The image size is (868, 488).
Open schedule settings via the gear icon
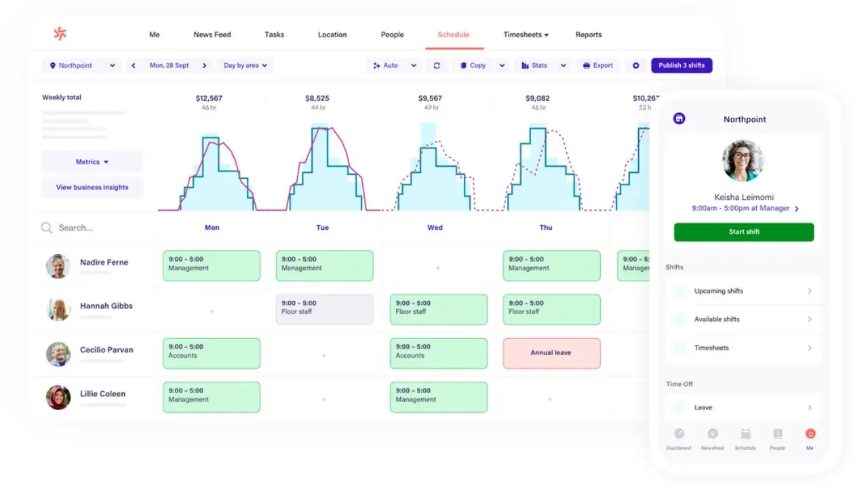(x=635, y=65)
